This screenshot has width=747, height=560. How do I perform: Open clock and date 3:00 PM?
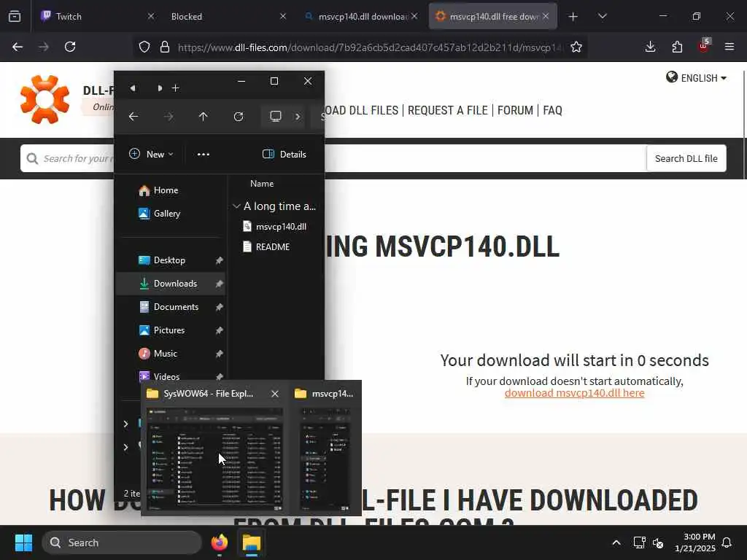pos(695,542)
